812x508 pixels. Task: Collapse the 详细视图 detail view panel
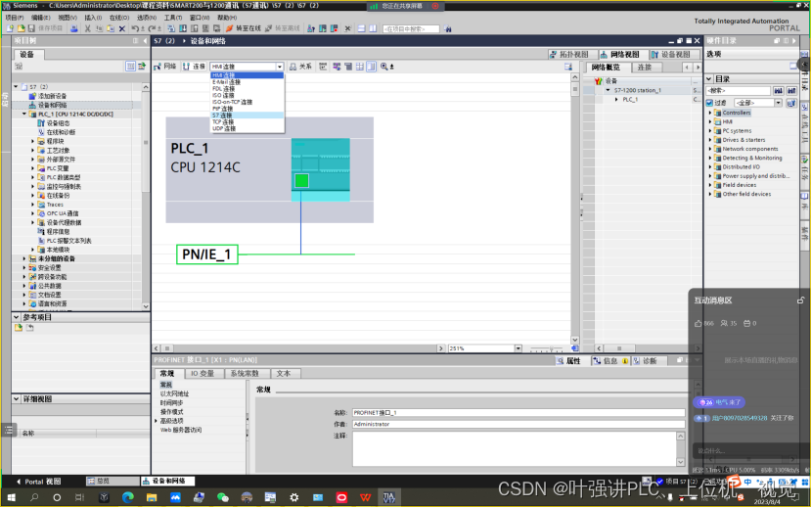(16, 399)
